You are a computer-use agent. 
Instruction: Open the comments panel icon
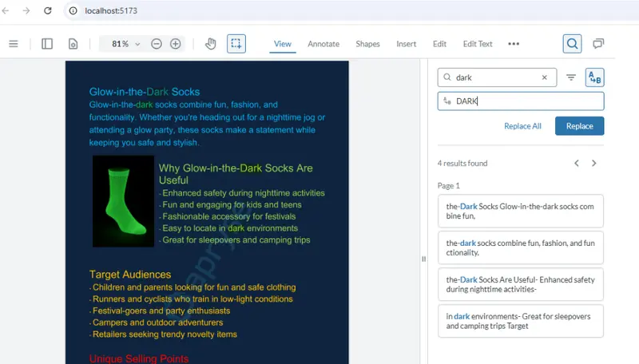(598, 44)
